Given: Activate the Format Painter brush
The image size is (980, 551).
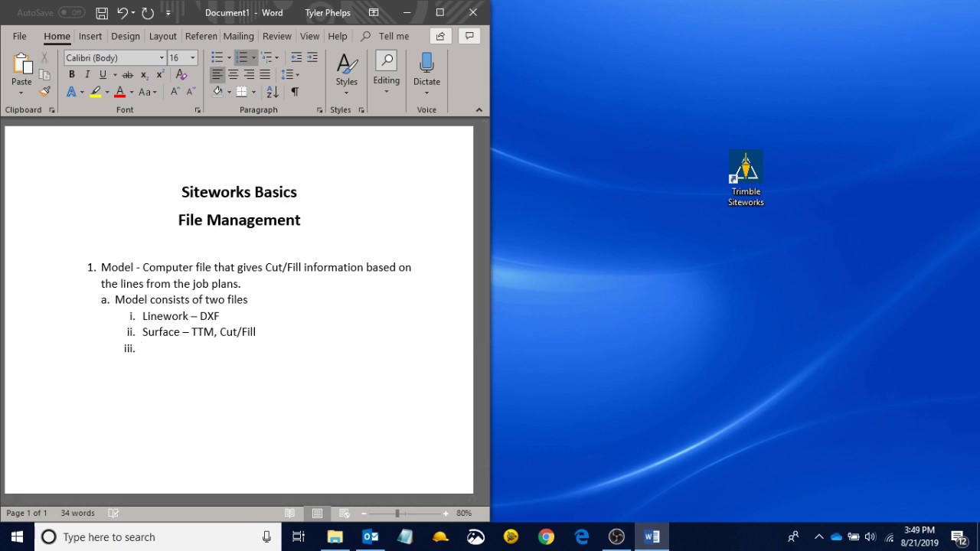Looking at the screenshot, I should (44, 92).
